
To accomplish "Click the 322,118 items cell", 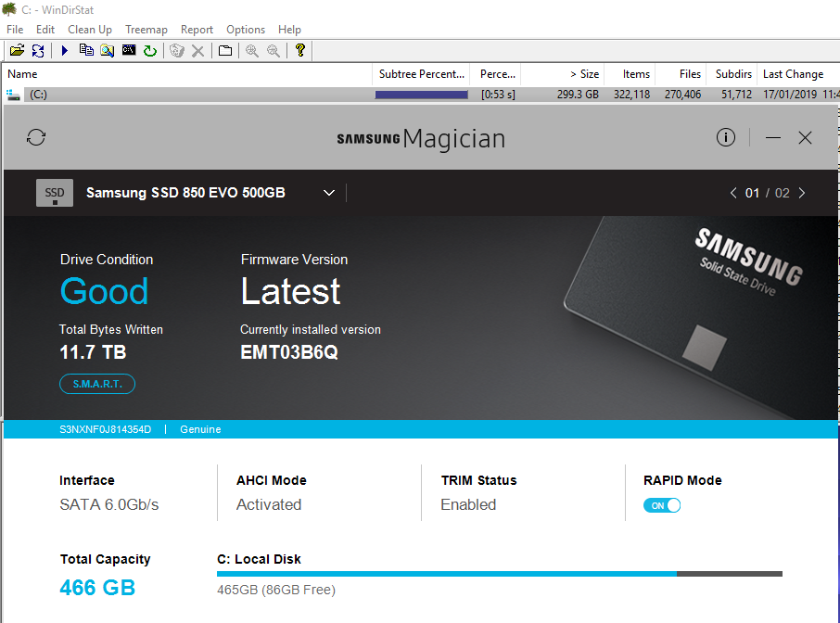I will point(631,95).
